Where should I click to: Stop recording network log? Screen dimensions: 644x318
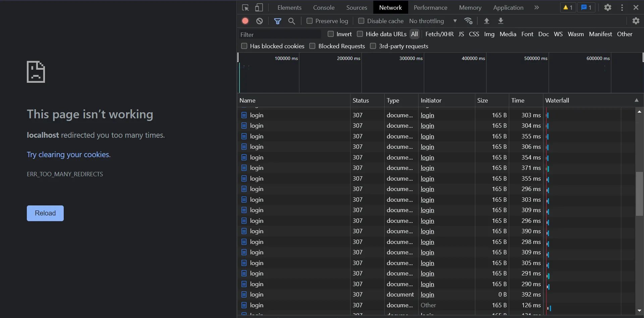(245, 21)
